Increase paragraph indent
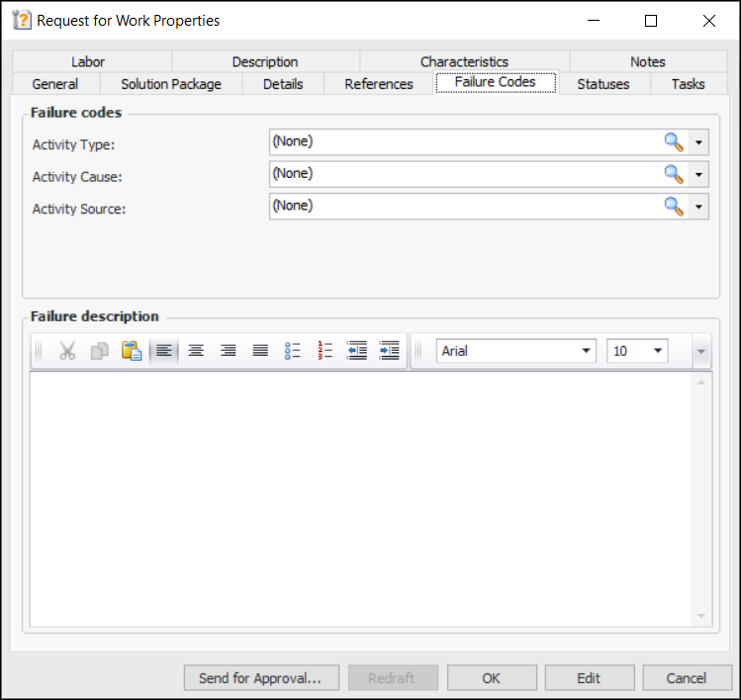Image resolution: width=741 pixels, height=700 pixels. click(389, 351)
